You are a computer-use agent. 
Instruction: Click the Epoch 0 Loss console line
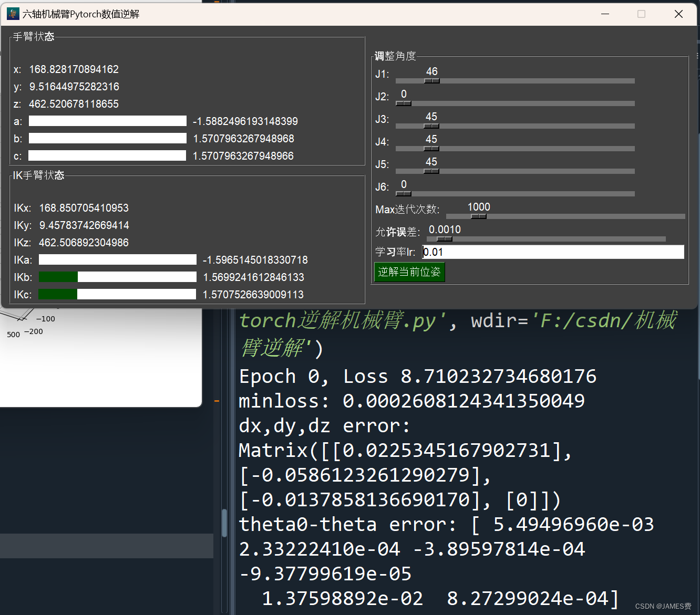(418, 376)
